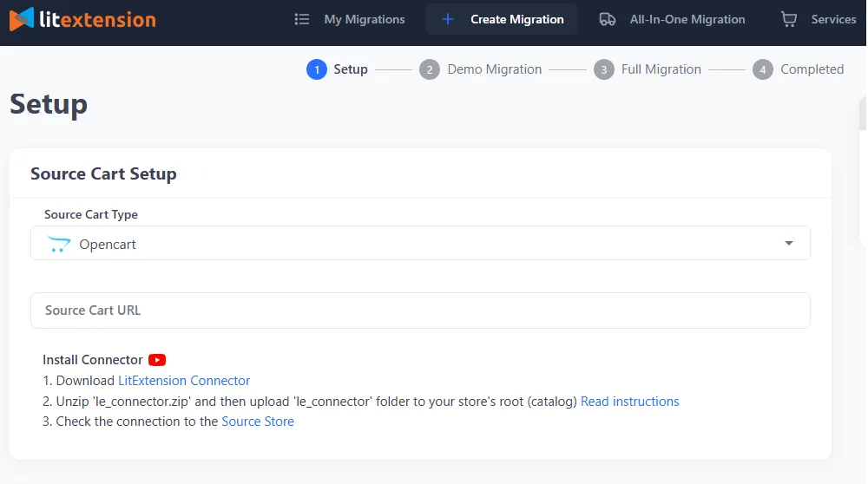Select step 3 Full Migration

[x=648, y=69]
